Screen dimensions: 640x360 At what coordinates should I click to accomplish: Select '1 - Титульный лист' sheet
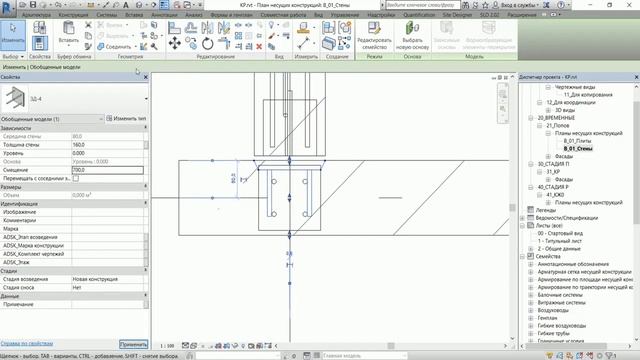click(560, 241)
